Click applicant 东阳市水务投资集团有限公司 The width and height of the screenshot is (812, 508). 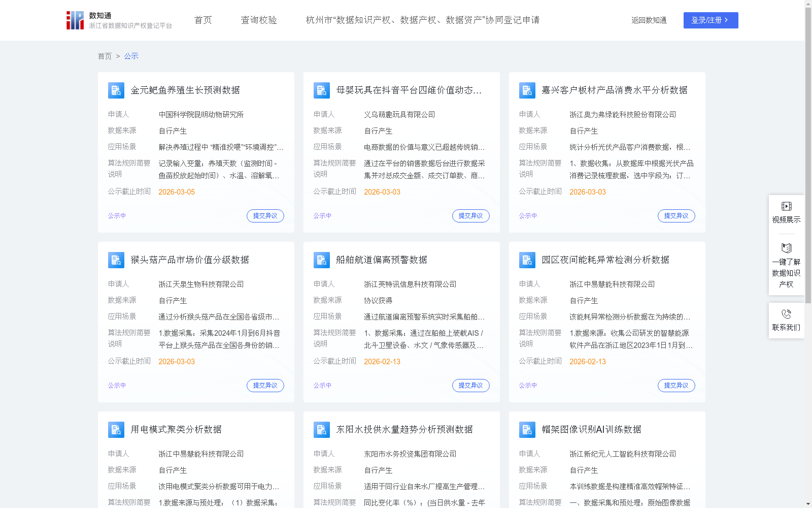coord(410,454)
